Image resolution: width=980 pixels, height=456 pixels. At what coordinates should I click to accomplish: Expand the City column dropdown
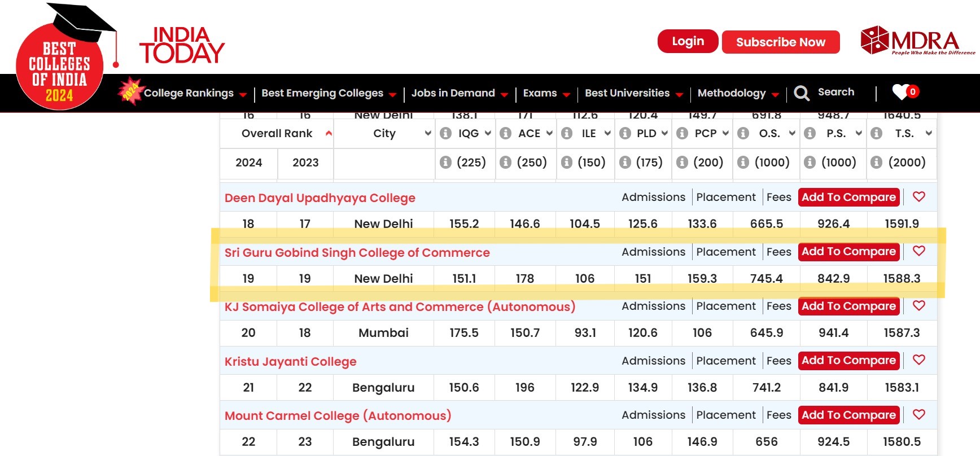pos(427,133)
